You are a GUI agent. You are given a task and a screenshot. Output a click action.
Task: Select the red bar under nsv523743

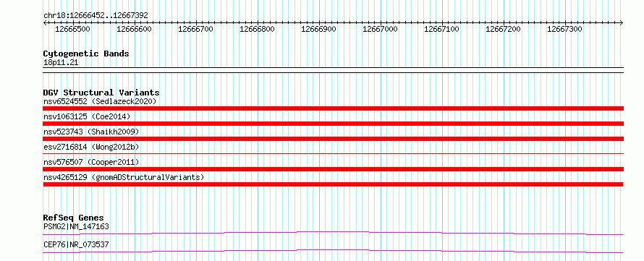(x=334, y=139)
